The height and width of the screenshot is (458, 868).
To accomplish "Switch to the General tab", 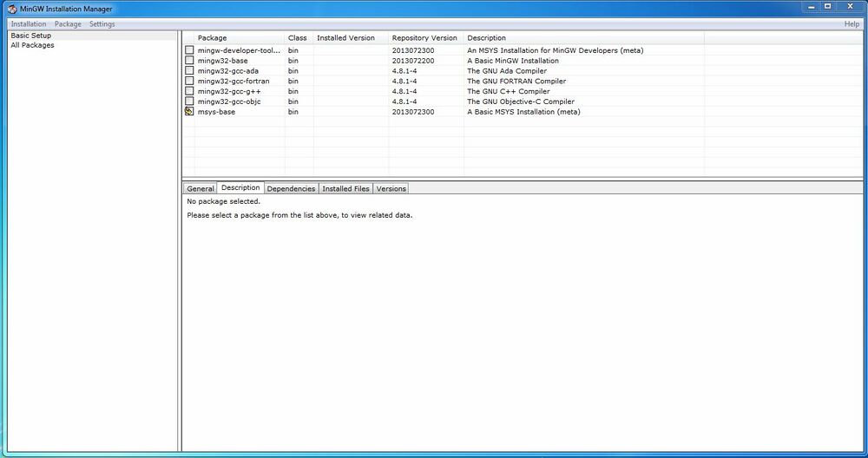I will tap(201, 188).
